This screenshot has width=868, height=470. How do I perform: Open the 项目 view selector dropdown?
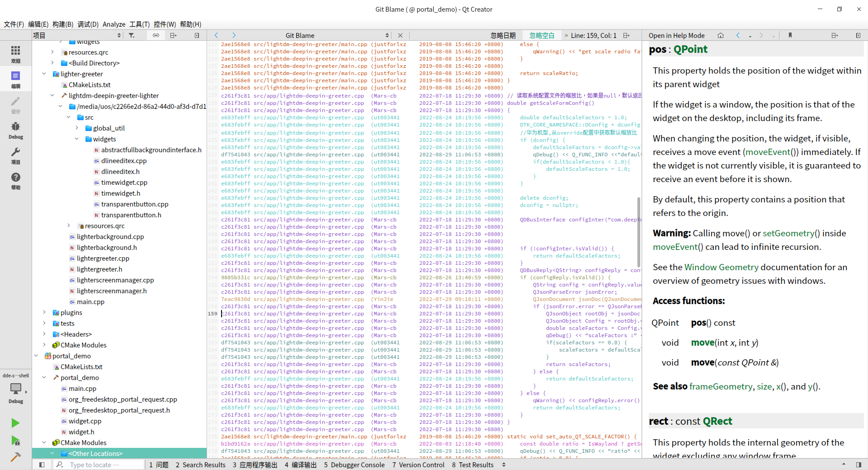point(77,35)
